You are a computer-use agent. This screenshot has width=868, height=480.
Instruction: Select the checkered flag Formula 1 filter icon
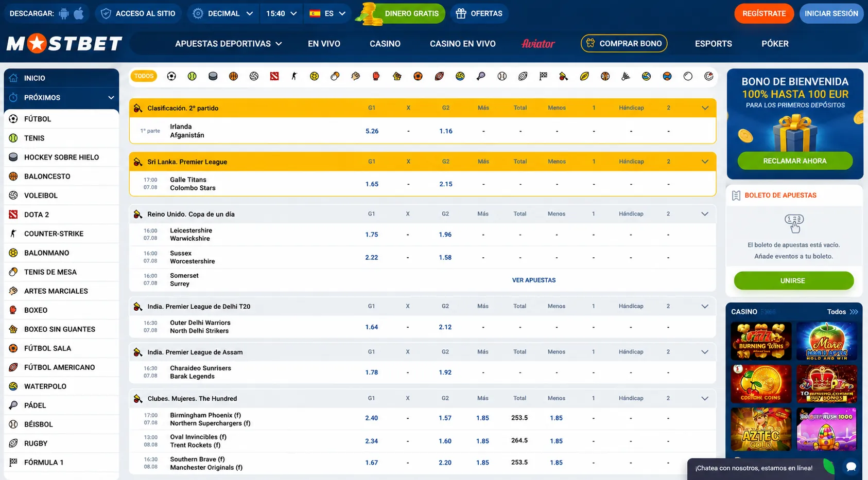(543, 76)
